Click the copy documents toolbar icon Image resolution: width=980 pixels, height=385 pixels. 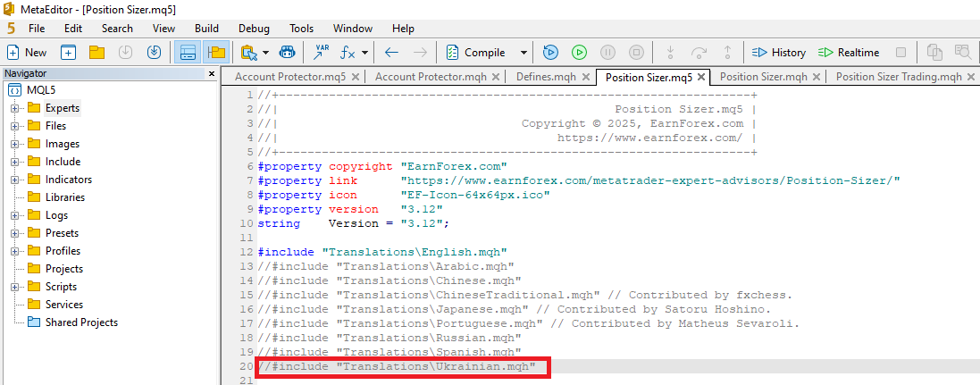click(x=934, y=53)
